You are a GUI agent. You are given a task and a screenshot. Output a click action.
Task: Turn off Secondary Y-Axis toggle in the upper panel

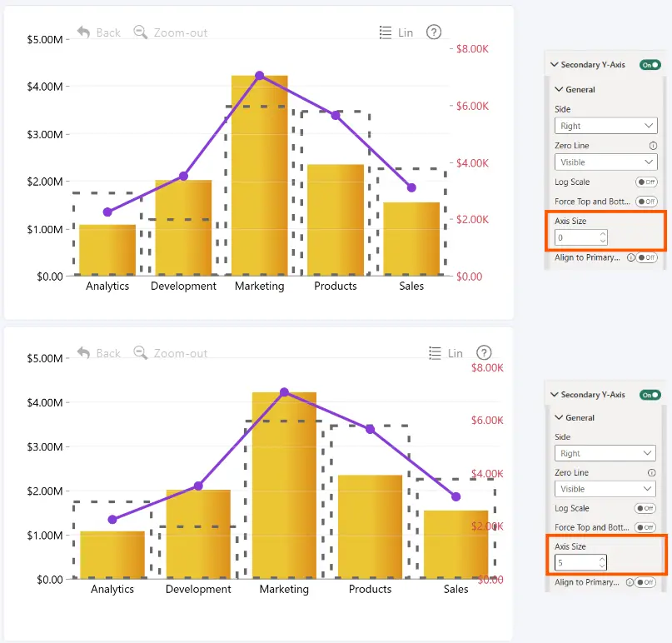(650, 65)
